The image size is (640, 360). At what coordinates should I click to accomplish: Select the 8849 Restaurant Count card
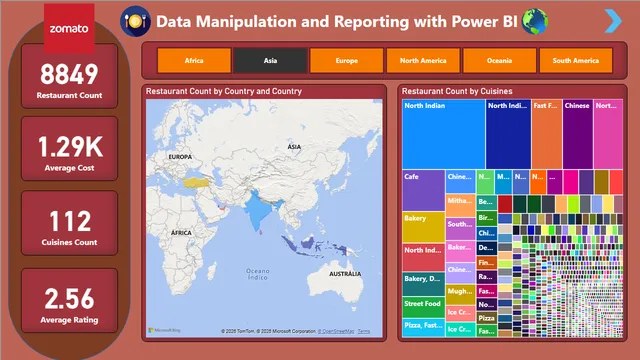[69, 77]
